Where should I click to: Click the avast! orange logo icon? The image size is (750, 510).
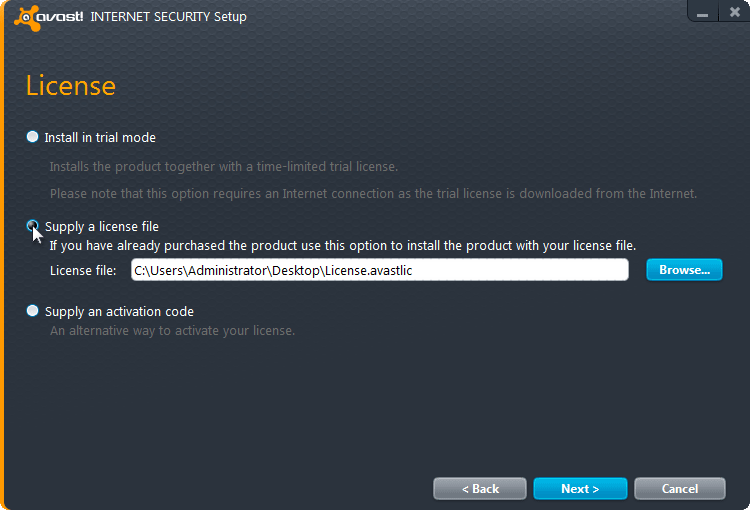27,18
